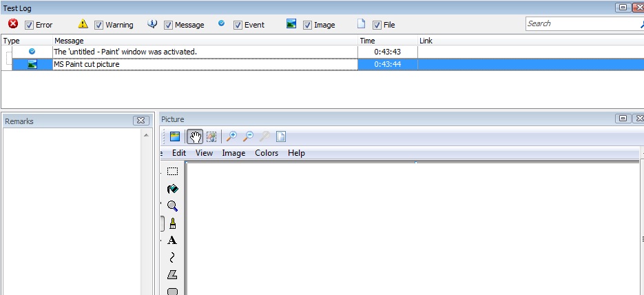
Task: Click the blank page icon in Picture toolbar
Action: (x=281, y=136)
